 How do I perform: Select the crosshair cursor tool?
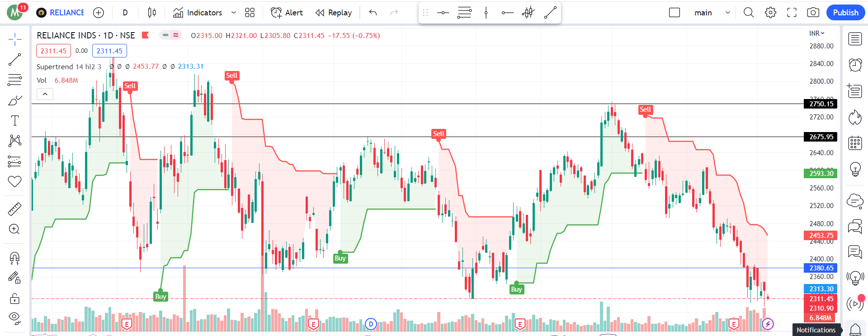14,39
